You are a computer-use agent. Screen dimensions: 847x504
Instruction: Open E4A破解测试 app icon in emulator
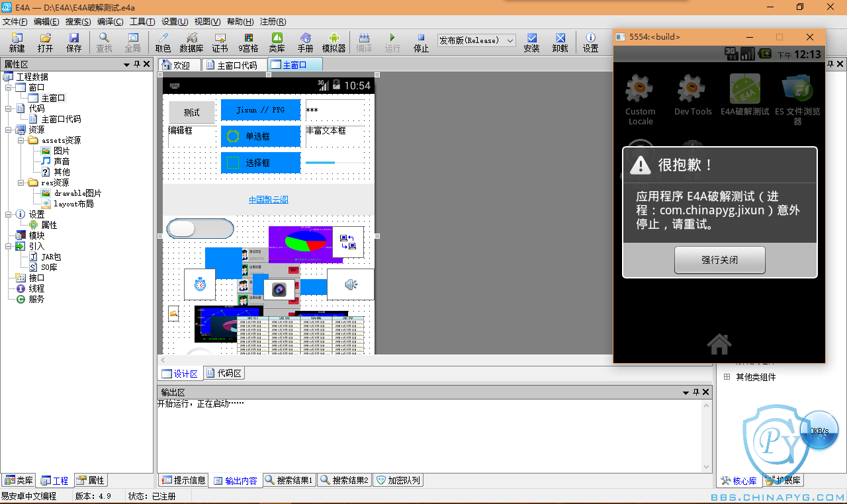point(745,95)
